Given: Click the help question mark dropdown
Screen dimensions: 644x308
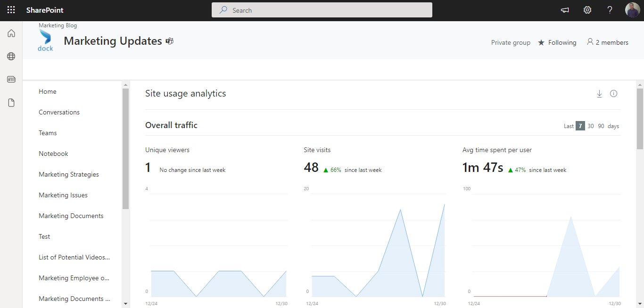Looking at the screenshot, I should (x=610, y=9).
